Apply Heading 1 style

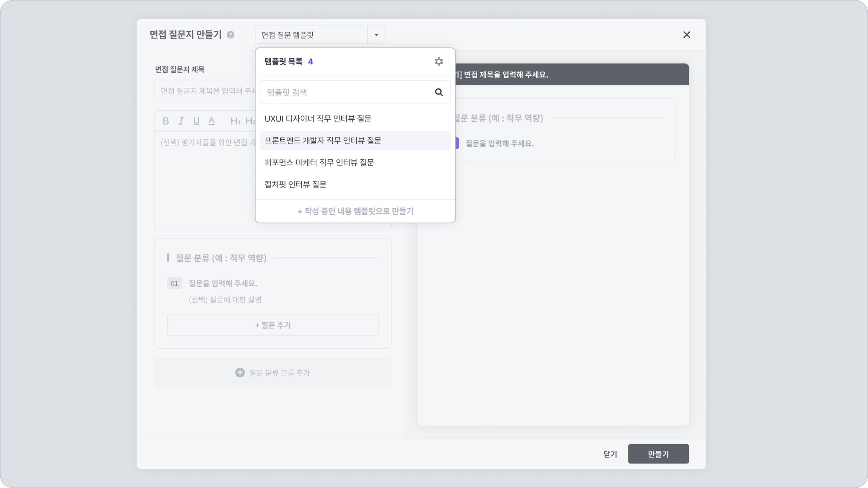click(x=235, y=121)
